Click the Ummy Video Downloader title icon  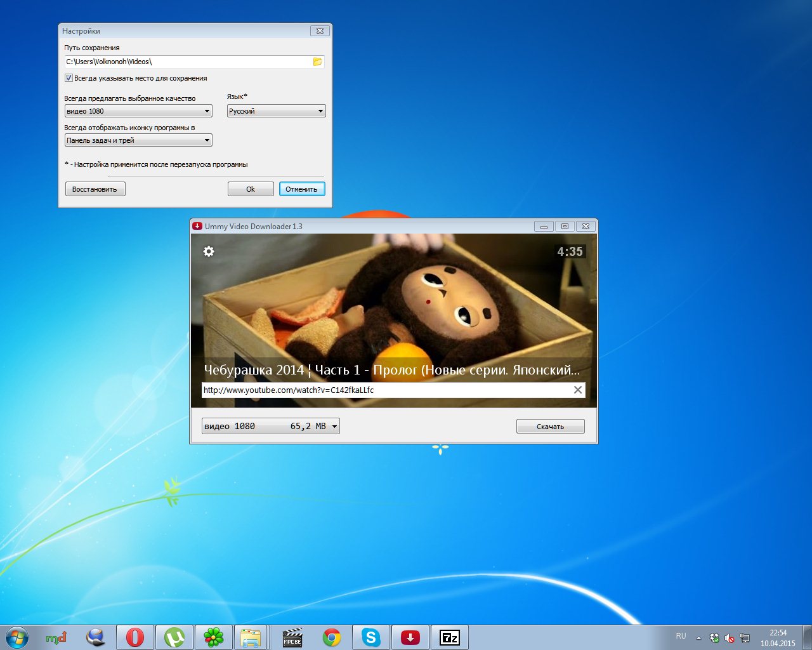(x=197, y=226)
